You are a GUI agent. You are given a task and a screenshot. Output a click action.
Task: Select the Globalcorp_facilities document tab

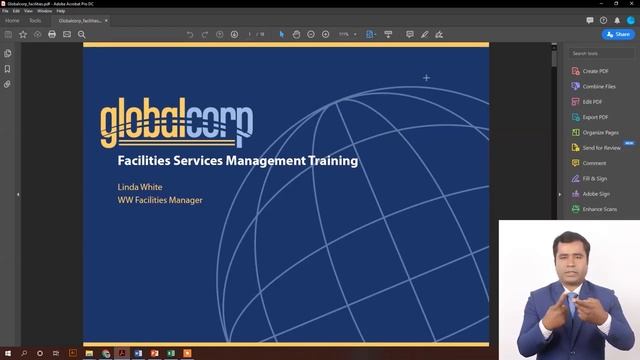[80, 20]
